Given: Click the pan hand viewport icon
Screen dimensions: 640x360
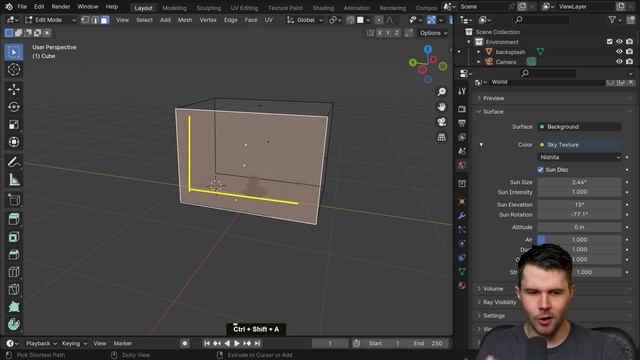Looking at the screenshot, I should point(441,107).
